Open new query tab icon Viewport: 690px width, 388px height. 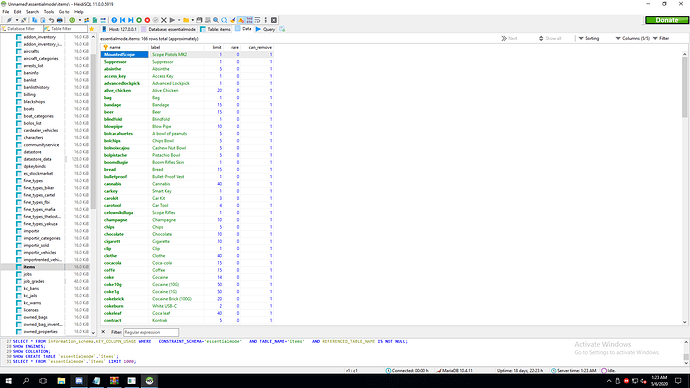tap(282, 29)
